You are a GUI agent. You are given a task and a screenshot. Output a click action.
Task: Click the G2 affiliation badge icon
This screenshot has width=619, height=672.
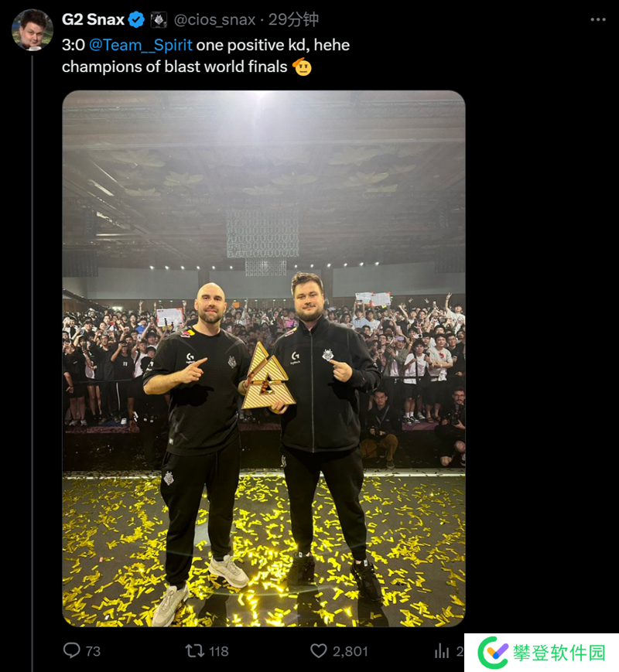tap(159, 19)
